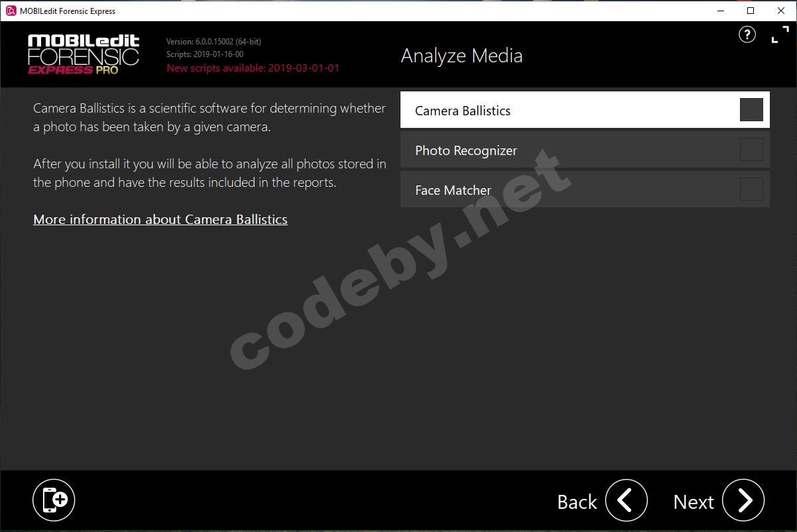797x532 pixels.
Task: Select the Photo Recognizer row
Action: pyautogui.click(x=585, y=150)
